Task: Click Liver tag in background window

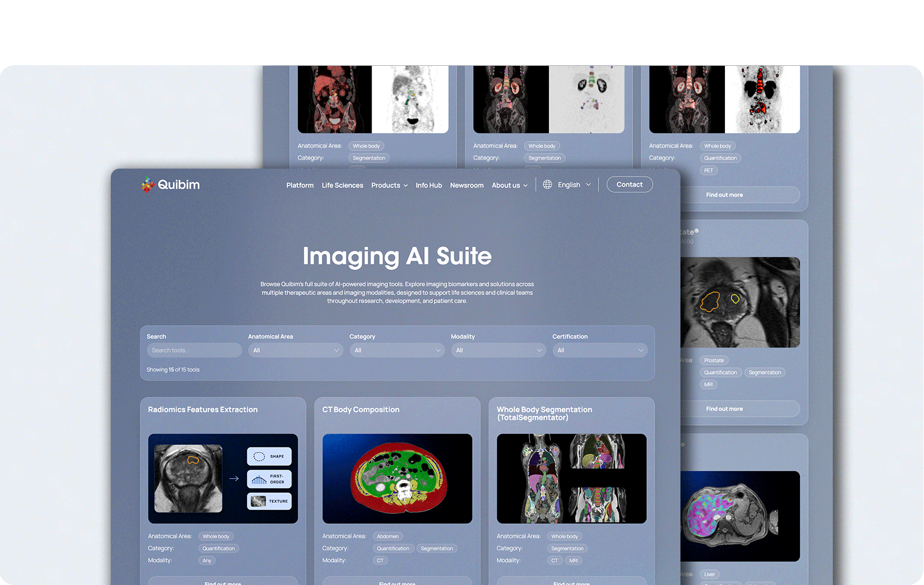Action: pyautogui.click(x=710, y=575)
